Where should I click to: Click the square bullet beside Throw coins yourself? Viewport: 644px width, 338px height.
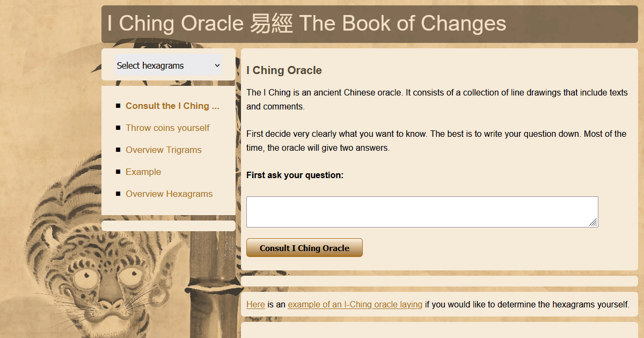pos(118,128)
